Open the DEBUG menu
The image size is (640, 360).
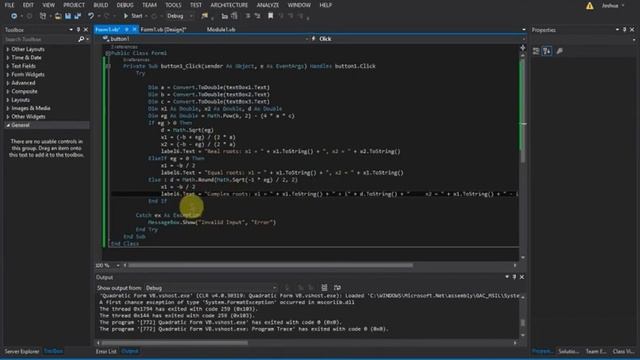(x=125, y=5)
